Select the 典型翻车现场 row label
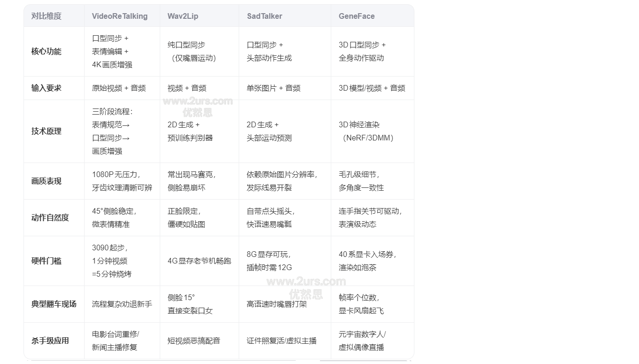 click(x=54, y=304)
